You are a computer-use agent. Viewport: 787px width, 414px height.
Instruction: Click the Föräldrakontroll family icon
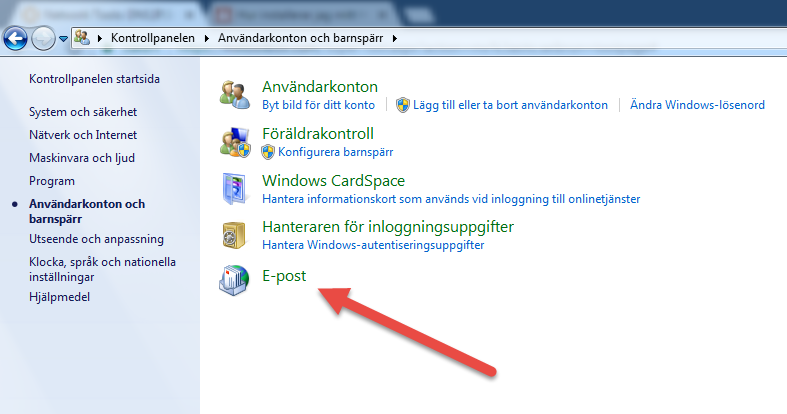click(234, 142)
